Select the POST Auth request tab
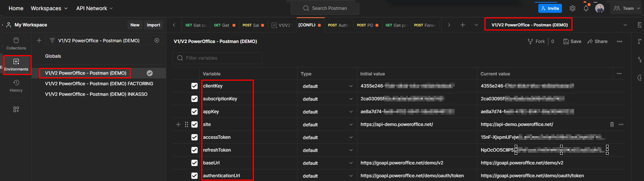 click(x=338, y=25)
